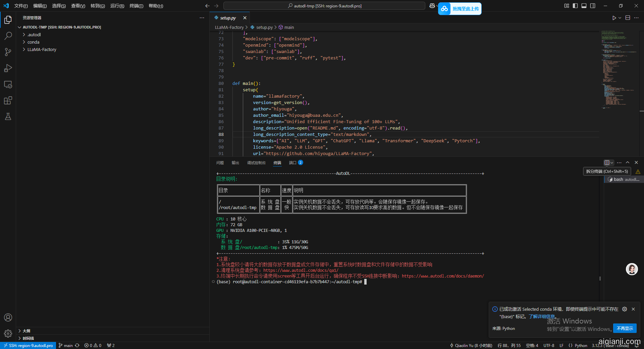Open the Search view in activity bar
The image size is (644, 349).
point(8,36)
